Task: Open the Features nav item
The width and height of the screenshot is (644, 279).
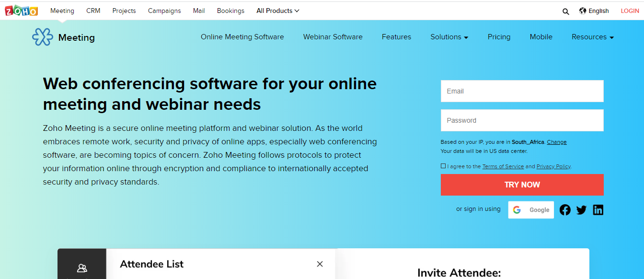Action: [x=396, y=37]
